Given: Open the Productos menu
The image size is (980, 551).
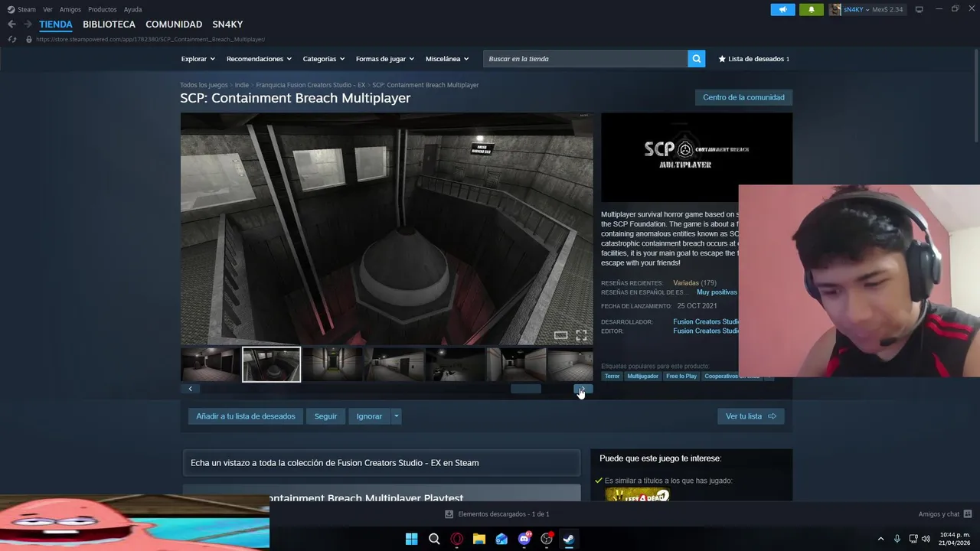Looking at the screenshot, I should pyautogui.click(x=103, y=9).
